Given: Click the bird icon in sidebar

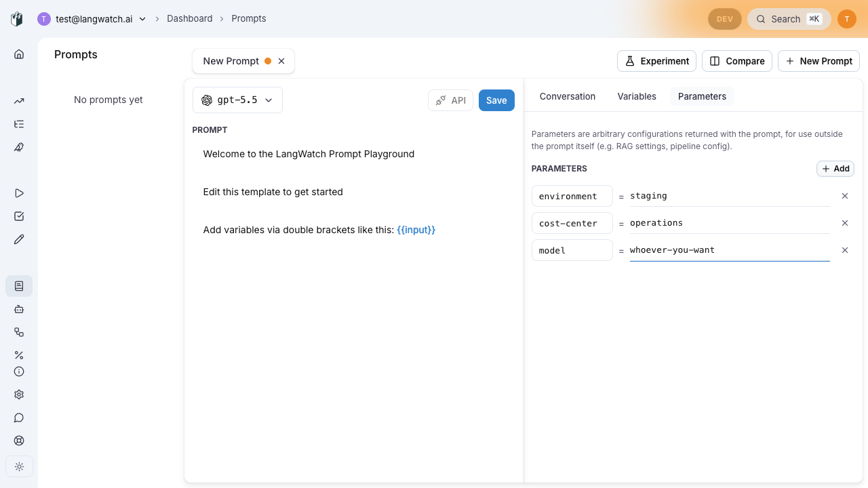Looking at the screenshot, I should 19,147.
